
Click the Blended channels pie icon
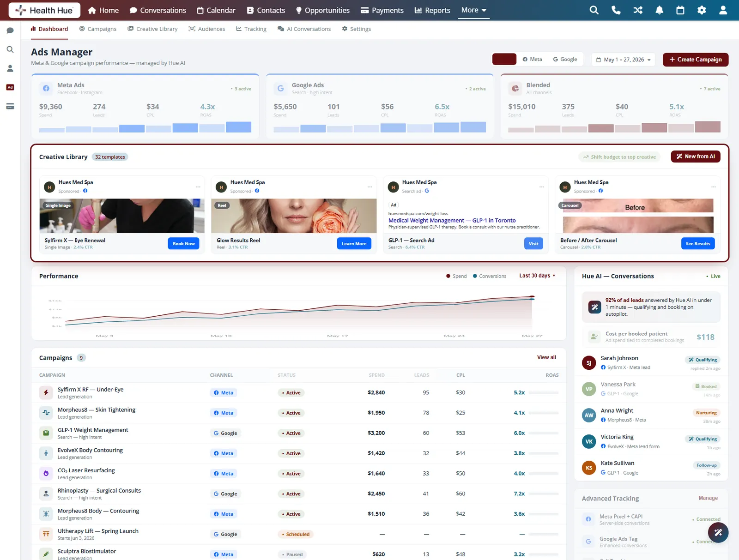click(x=515, y=88)
